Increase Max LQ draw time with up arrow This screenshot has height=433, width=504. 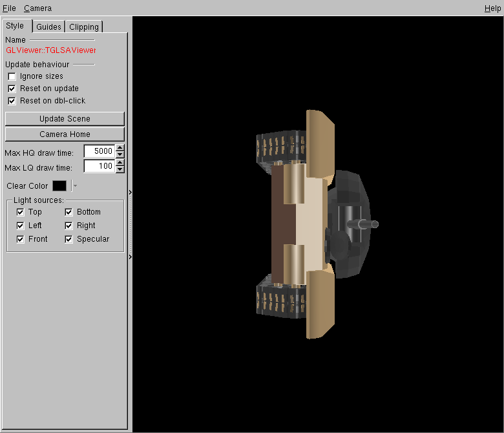point(120,163)
